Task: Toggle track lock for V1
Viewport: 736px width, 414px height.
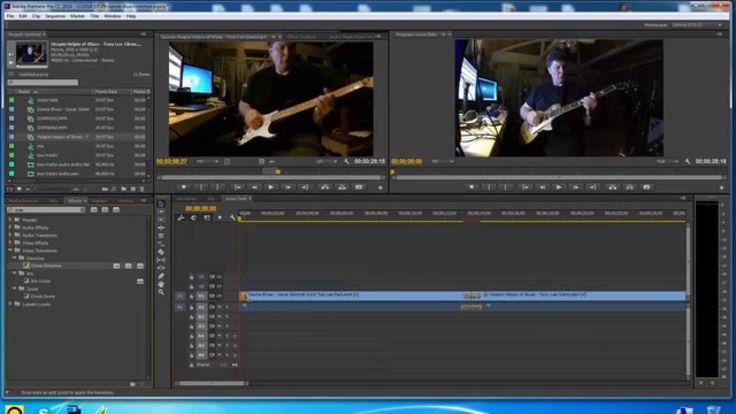Action: pos(192,296)
